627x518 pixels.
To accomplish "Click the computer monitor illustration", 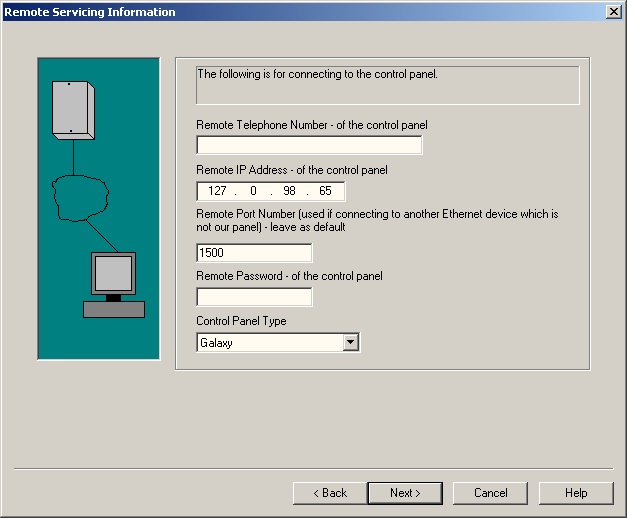I will point(113,273).
